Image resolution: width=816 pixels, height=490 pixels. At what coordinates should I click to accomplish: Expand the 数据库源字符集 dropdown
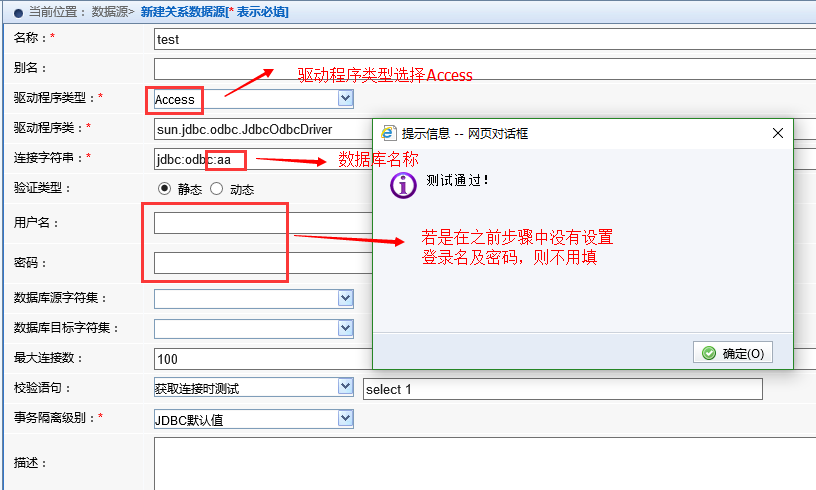pyautogui.click(x=346, y=298)
